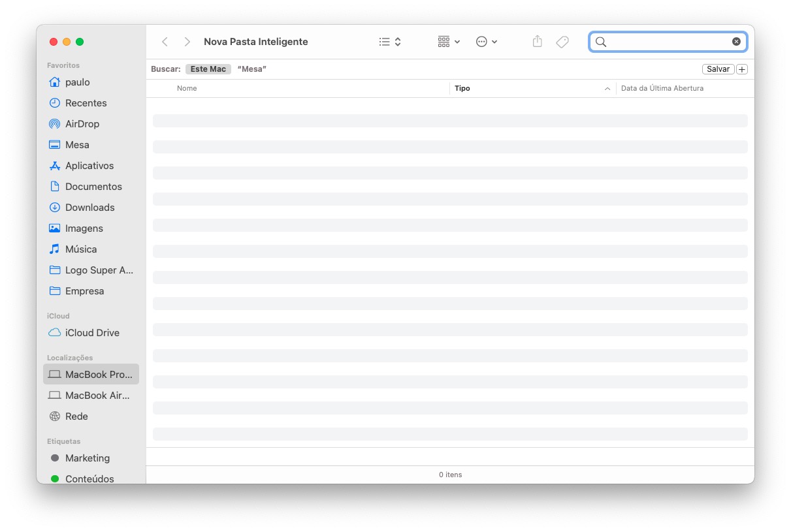Select the Rede globe in the sidebar
The width and height of the screenshot is (791, 532).
55,416
